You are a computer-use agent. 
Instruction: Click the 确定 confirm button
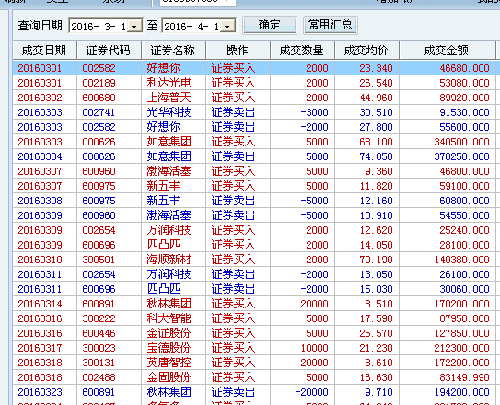click(270, 25)
